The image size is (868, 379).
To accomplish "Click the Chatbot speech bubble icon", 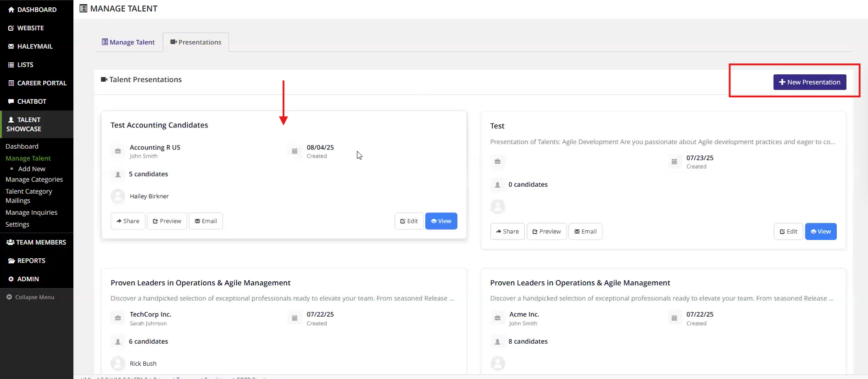I will tap(11, 101).
